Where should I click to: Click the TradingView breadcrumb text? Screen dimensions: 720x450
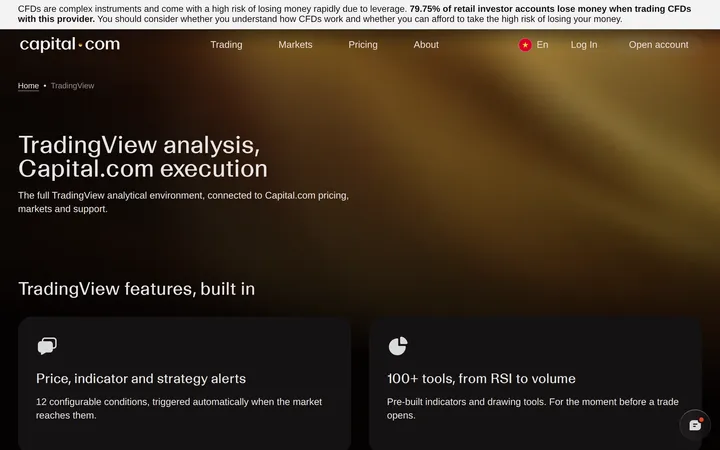(73, 86)
